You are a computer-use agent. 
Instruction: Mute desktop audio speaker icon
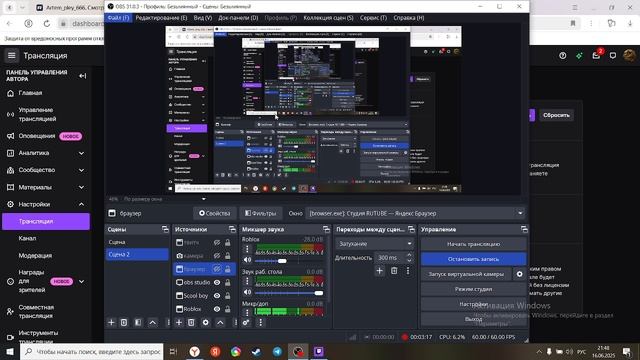247,292
